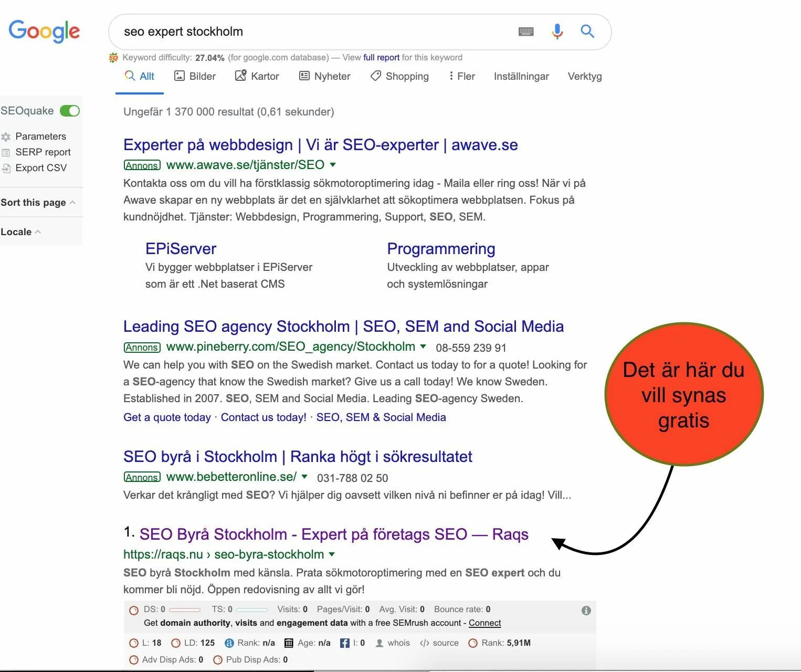Expand the Sort this page section
This screenshot has height=672, width=801.
pos(38,203)
